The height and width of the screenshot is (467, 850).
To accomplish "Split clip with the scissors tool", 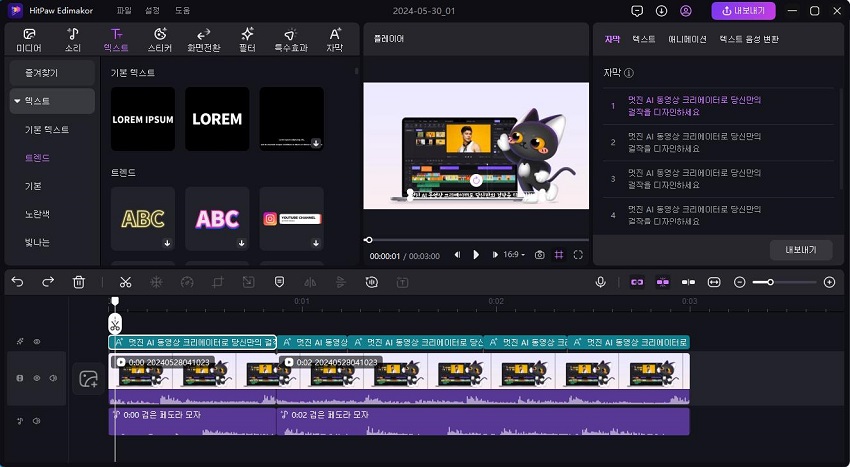I will pyautogui.click(x=125, y=282).
